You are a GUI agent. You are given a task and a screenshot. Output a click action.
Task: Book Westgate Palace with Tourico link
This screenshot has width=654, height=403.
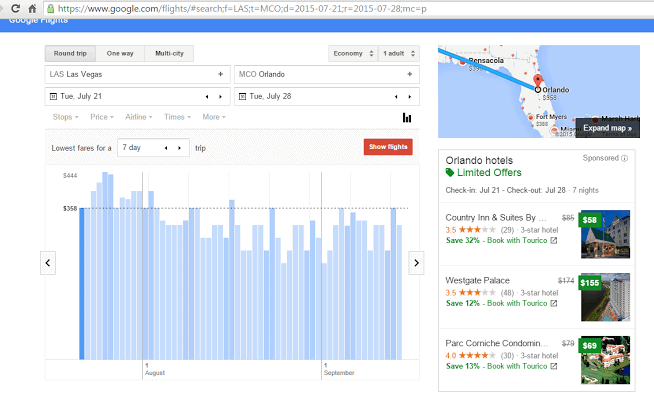coord(517,303)
